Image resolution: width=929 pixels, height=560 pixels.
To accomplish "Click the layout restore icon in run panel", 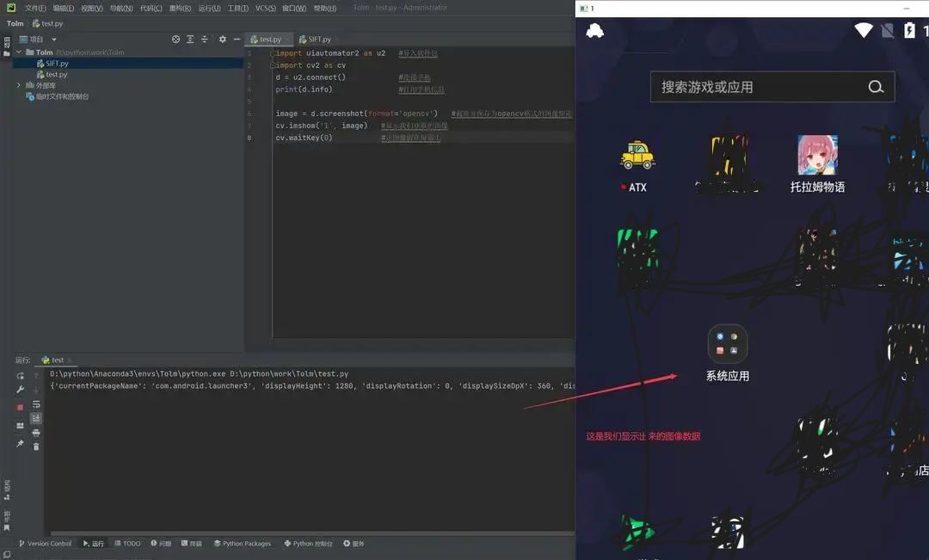I will point(20,426).
